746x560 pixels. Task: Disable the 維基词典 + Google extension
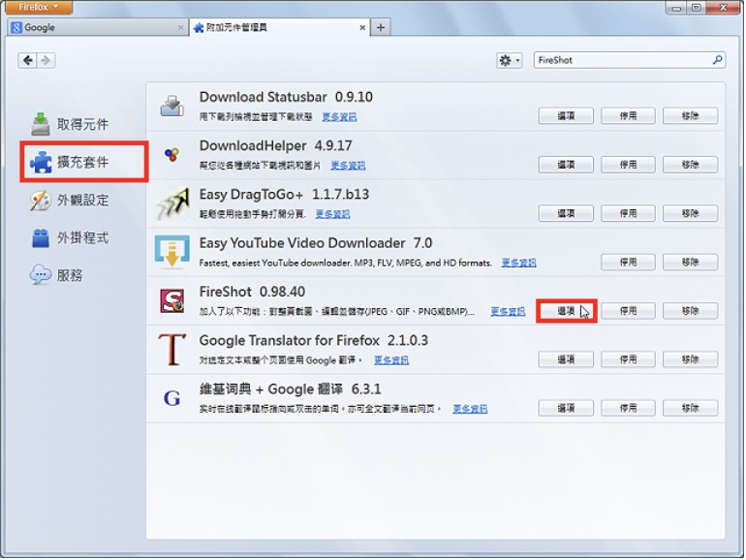click(628, 408)
